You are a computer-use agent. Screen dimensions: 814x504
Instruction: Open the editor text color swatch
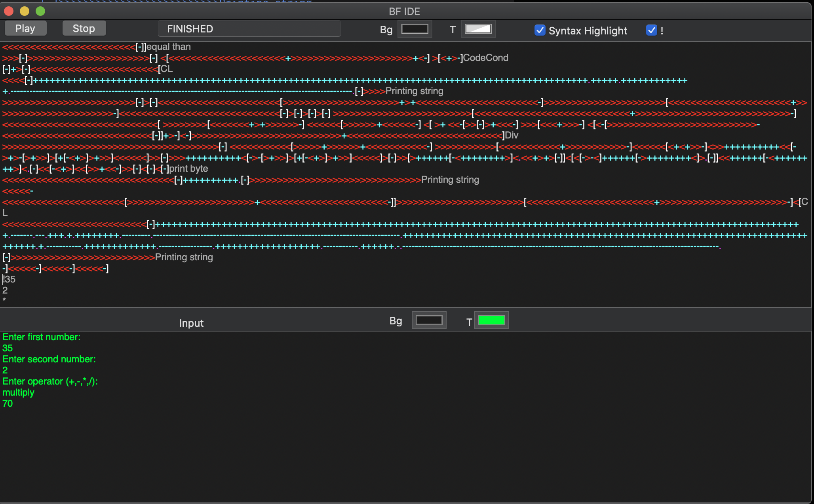pyautogui.click(x=478, y=29)
